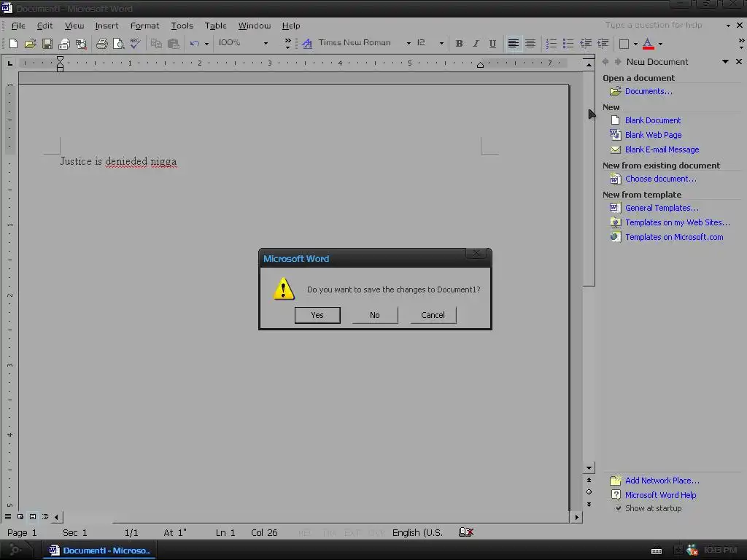This screenshot has height=560, width=747.
Task: Click the red Font Color button
Action: tap(648, 44)
